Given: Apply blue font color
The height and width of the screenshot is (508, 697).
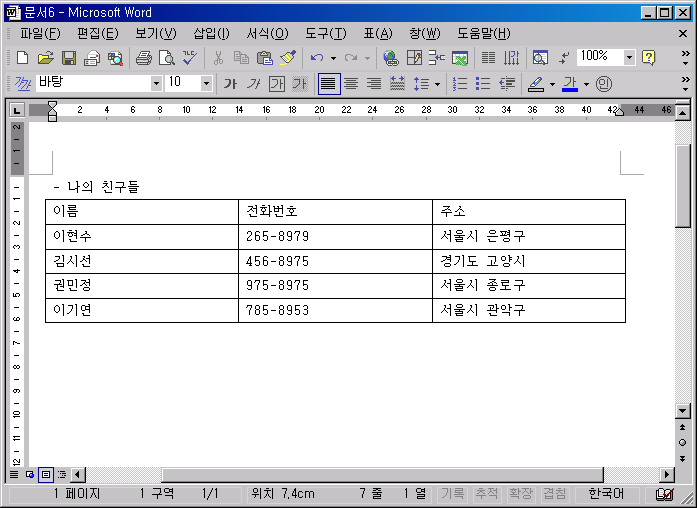Looking at the screenshot, I should (570, 84).
